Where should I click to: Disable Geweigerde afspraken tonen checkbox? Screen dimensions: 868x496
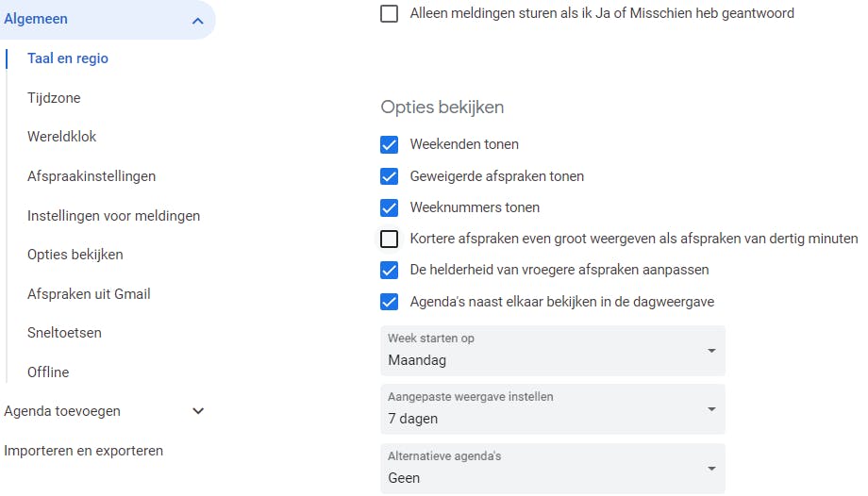[389, 176]
